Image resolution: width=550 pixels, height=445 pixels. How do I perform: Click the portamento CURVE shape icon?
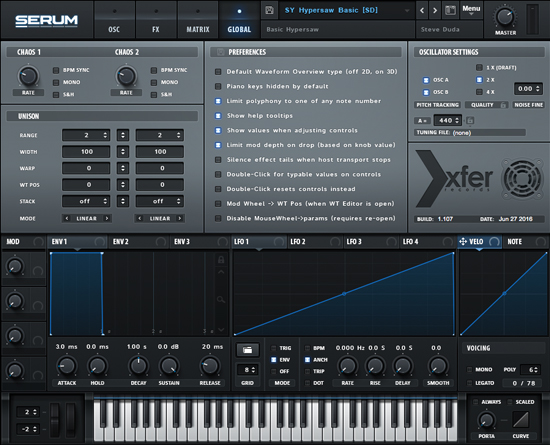[x=520, y=419]
